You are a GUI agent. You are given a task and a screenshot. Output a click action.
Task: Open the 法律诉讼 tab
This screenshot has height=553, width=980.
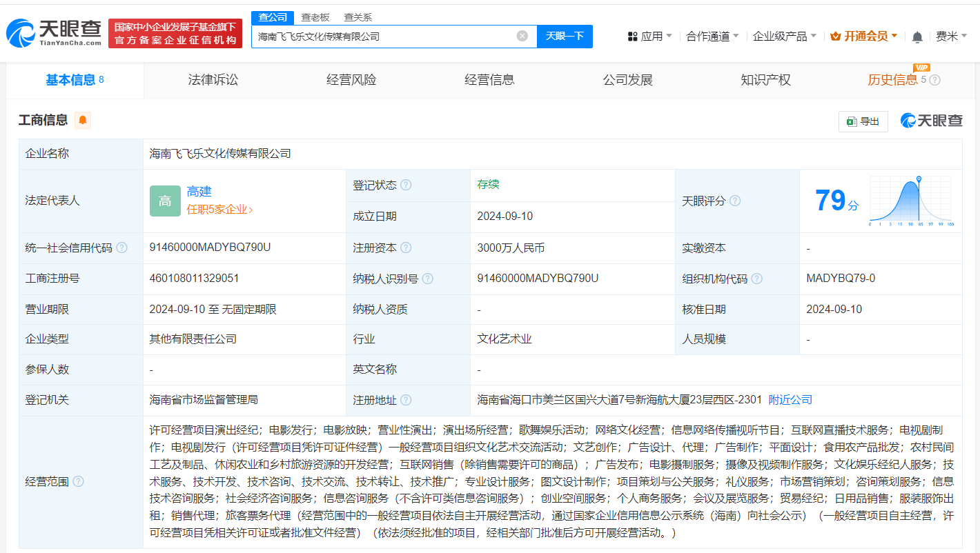(x=212, y=79)
